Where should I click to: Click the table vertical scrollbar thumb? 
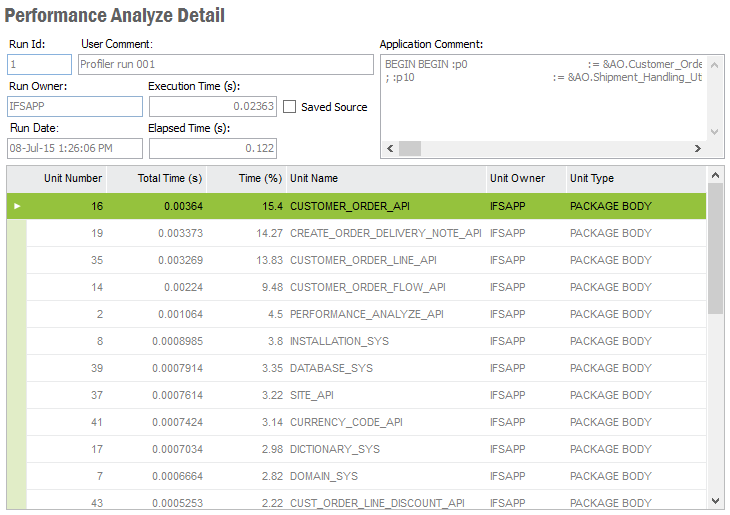click(x=715, y=248)
